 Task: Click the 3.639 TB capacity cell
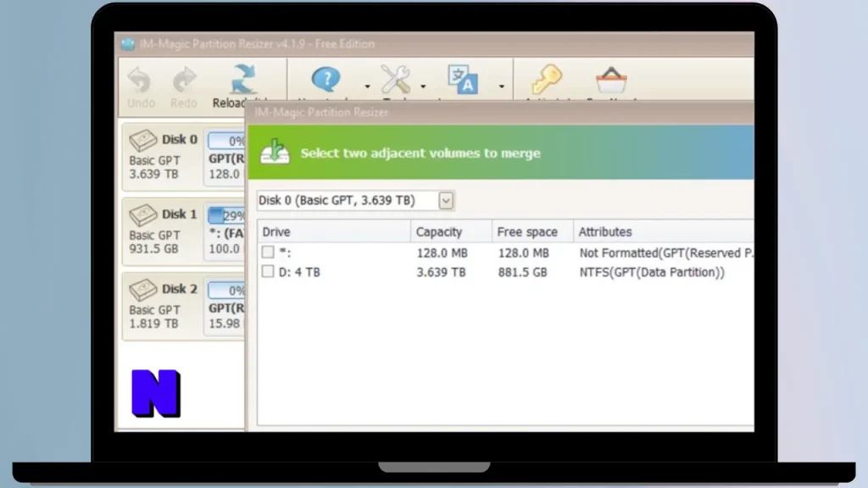coord(441,272)
